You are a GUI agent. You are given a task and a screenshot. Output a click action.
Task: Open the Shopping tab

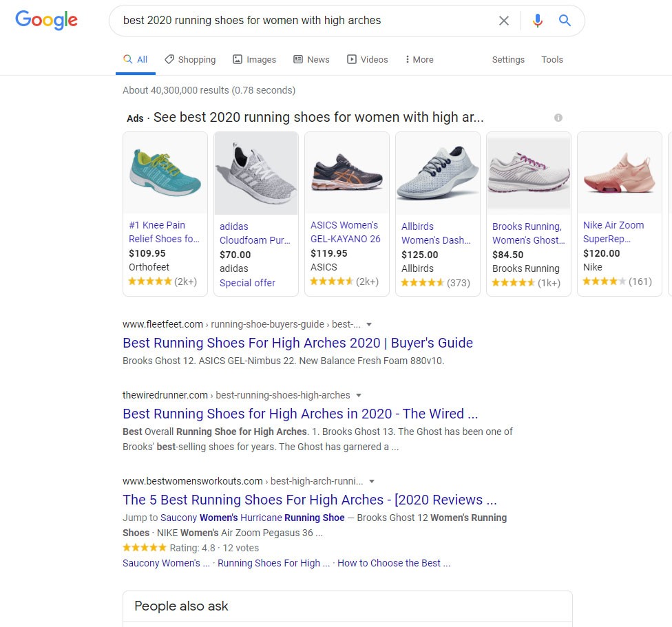pyautogui.click(x=190, y=60)
